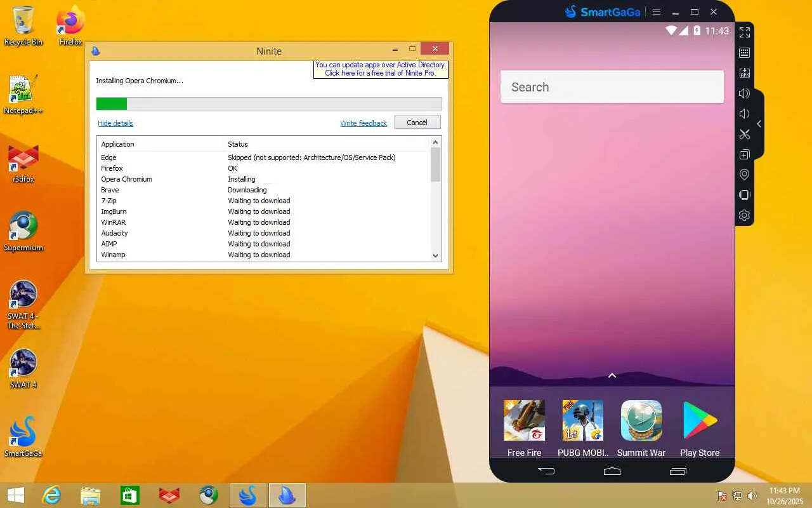Viewport: 812px width, 508px height.
Task: Open the keyboard mapping tool in SmartGaGa
Action: 745,53
